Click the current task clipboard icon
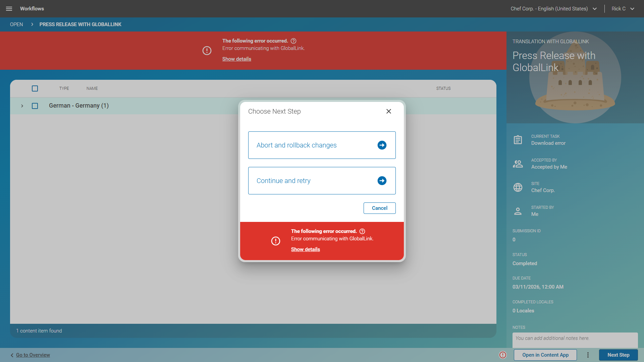 pos(518,140)
